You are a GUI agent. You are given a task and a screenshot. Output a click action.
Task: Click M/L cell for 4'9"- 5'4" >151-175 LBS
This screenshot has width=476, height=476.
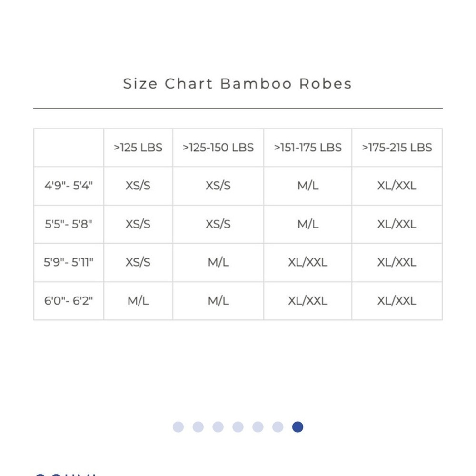pyautogui.click(x=308, y=186)
